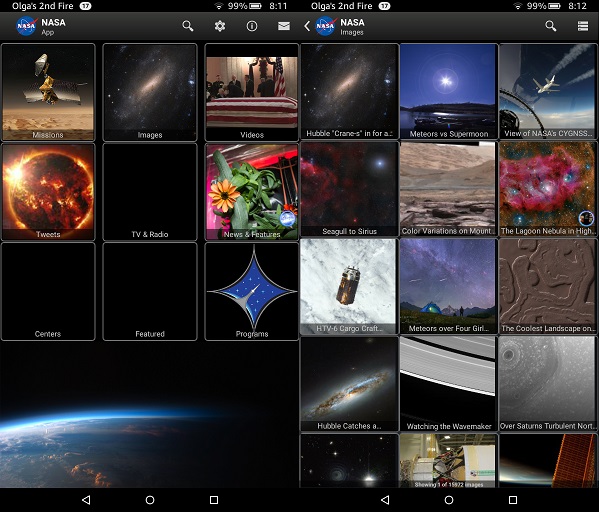Screen dimensions: 600x512
Task: Open Over Saturn's Turbulent Nort.. image
Action: pos(548,384)
